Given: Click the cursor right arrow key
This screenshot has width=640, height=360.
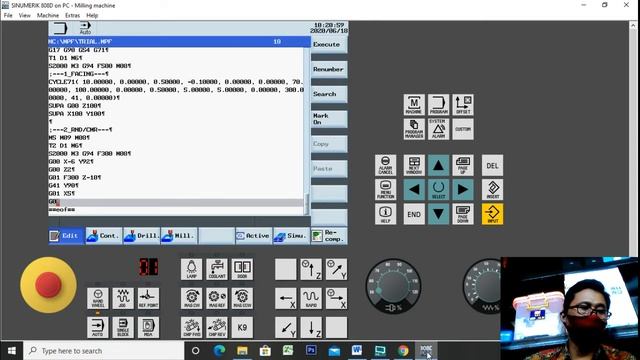Looking at the screenshot, I should [x=463, y=189].
